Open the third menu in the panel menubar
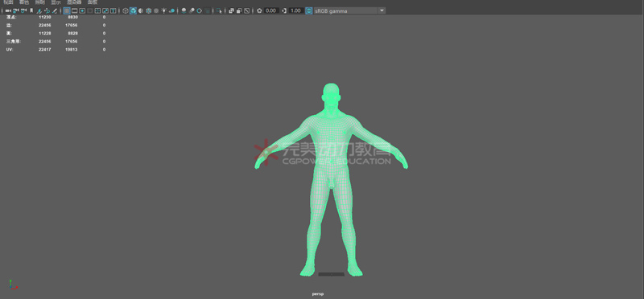The height and width of the screenshot is (299, 644). (x=39, y=2)
